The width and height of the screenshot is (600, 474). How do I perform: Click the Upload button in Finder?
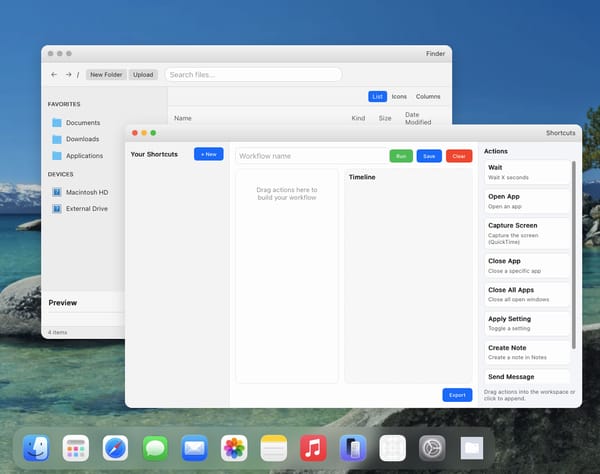pos(143,75)
